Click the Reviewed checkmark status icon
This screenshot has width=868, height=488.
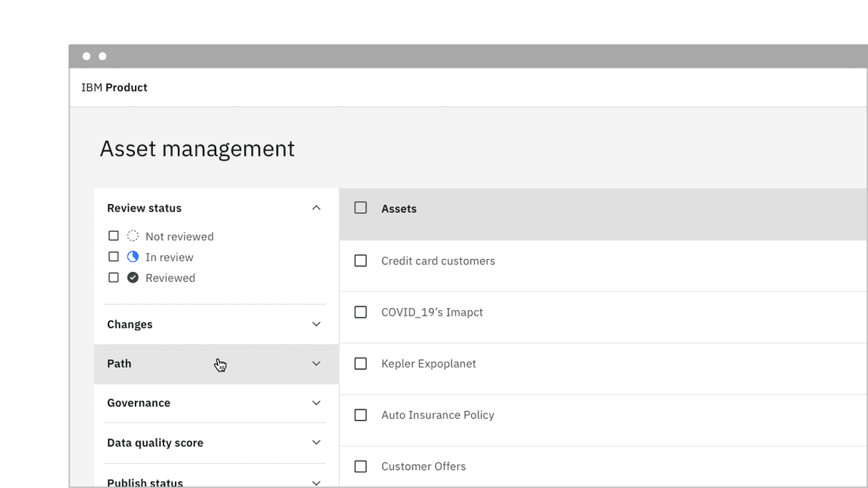click(x=133, y=278)
